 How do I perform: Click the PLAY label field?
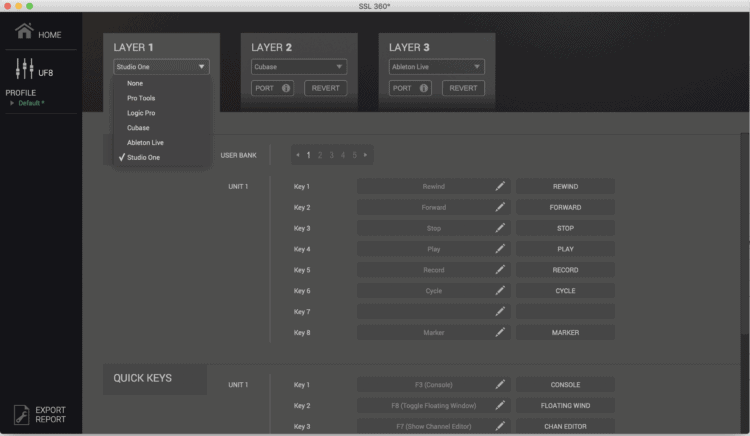[565, 249]
